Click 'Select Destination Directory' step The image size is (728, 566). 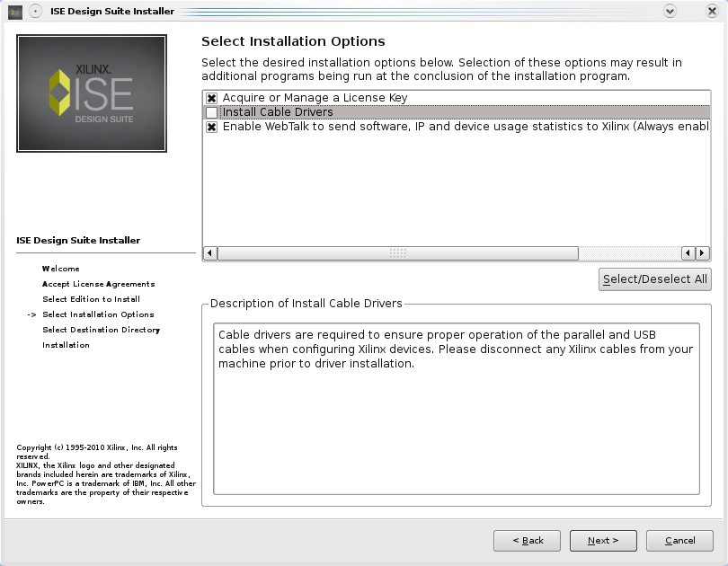click(102, 330)
